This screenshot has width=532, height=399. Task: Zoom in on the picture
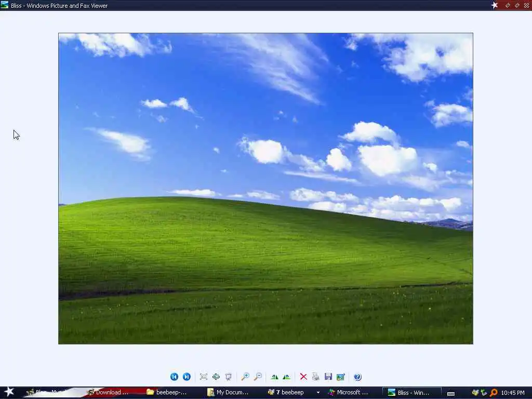[245, 377]
